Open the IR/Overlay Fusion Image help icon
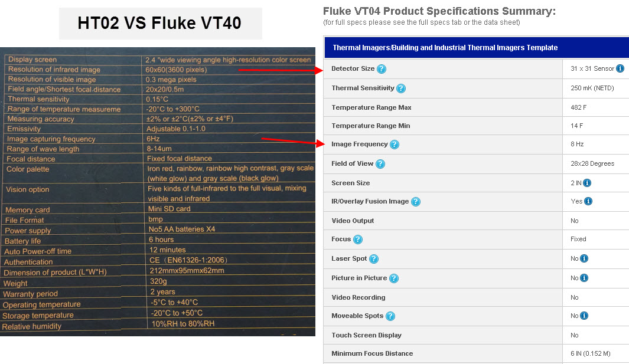 (416, 202)
